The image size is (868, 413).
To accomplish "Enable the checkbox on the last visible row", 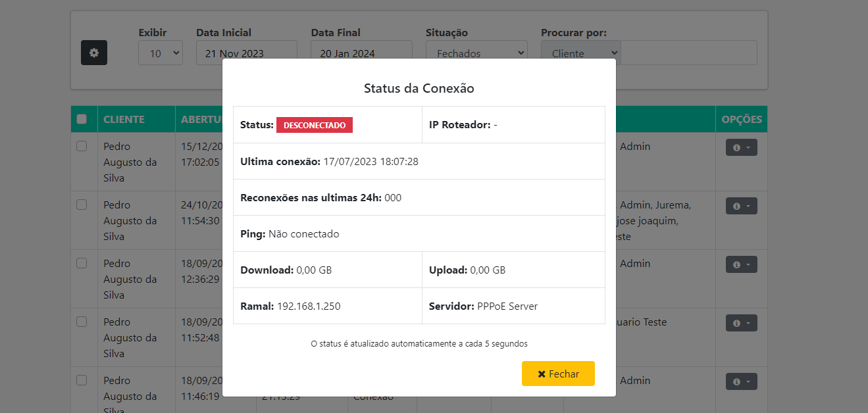I will click(x=82, y=380).
